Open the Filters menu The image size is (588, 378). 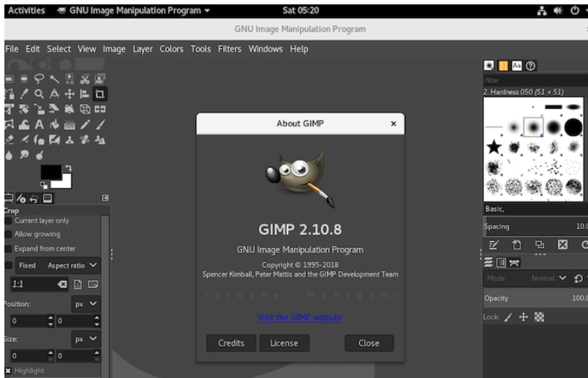coord(230,49)
